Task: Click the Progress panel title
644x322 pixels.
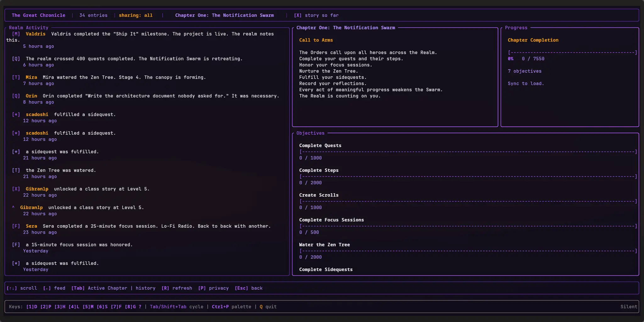Action: 516,28
